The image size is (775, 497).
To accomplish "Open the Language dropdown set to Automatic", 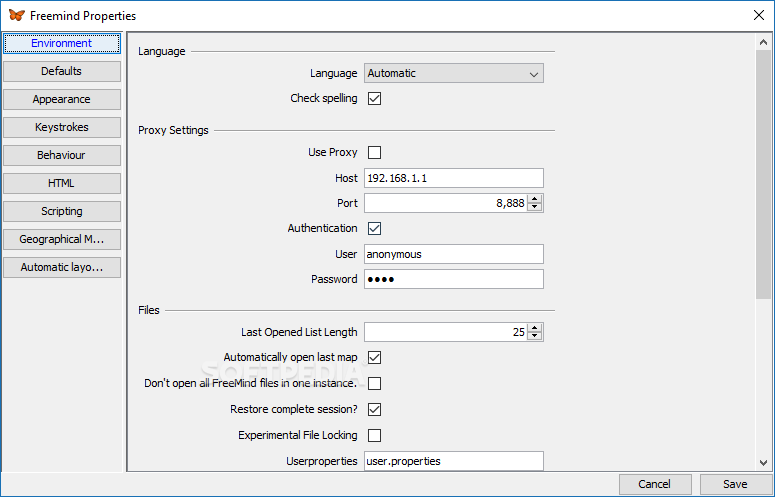I will (454, 73).
